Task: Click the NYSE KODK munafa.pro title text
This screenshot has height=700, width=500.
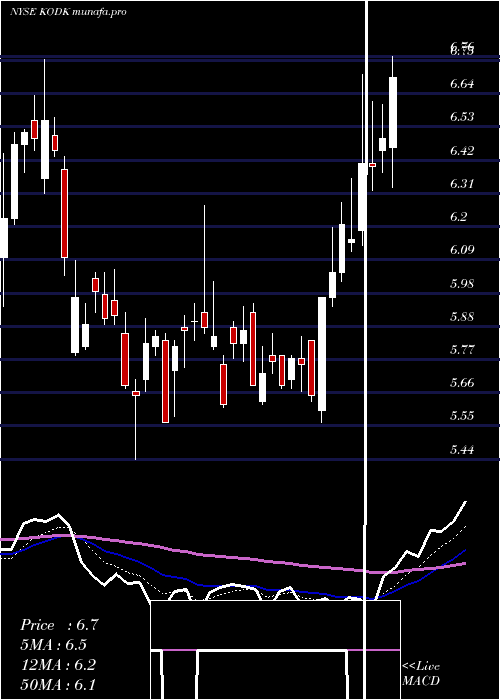Action: (x=68, y=11)
